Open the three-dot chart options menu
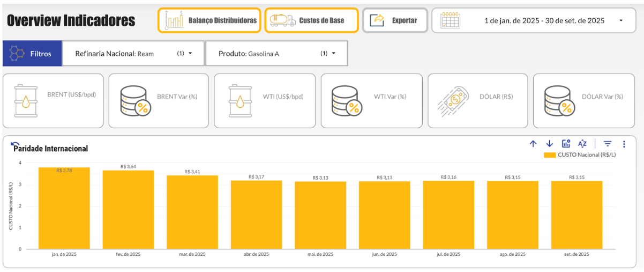The image size is (644, 272). [x=624, y=144]
